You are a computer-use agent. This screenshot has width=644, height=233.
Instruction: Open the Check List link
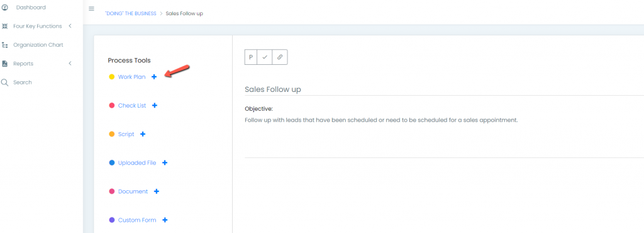click(x=132, y=106)
